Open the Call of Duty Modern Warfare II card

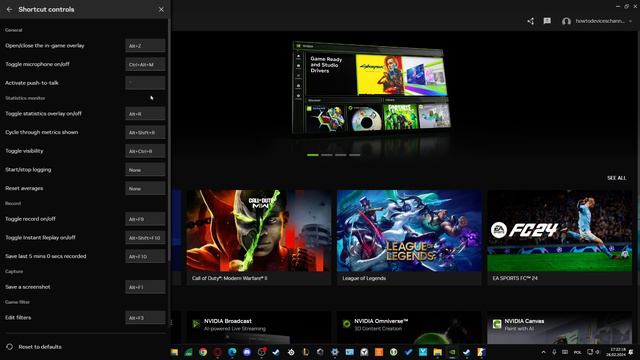[x=259, y=237]
